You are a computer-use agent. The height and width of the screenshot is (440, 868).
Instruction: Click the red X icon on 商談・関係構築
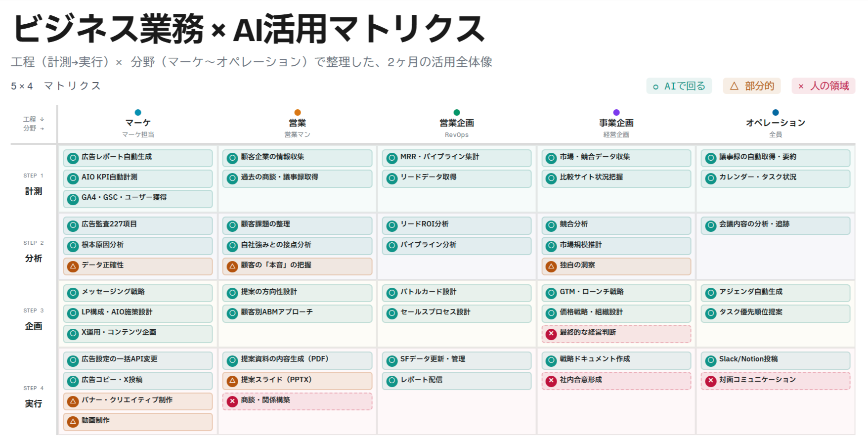[232, 401]
